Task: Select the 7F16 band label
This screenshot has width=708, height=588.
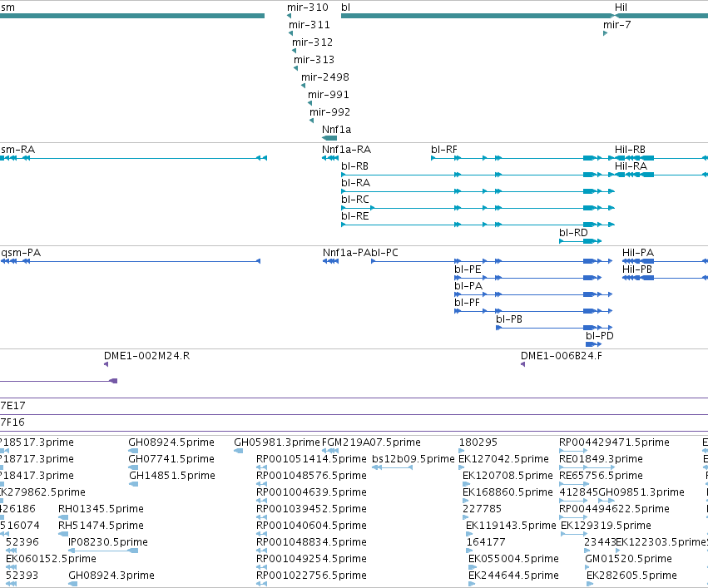Action: (x=12, y=422)
